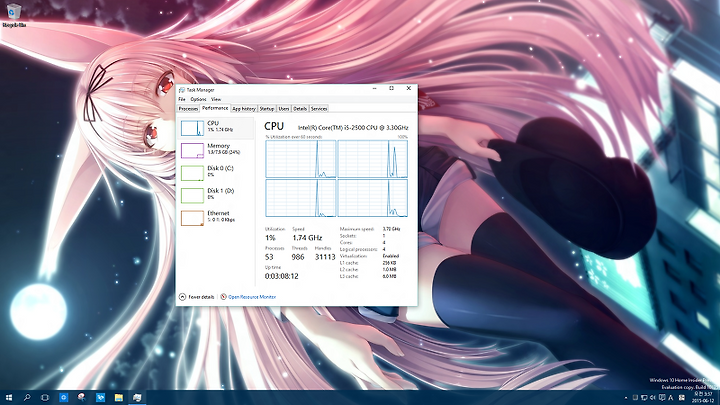Image resolution: width=720 pixels, height=405 pixels.
Task: Click the Memory usage text in sidebar
Action: click(x=224, y=152)
